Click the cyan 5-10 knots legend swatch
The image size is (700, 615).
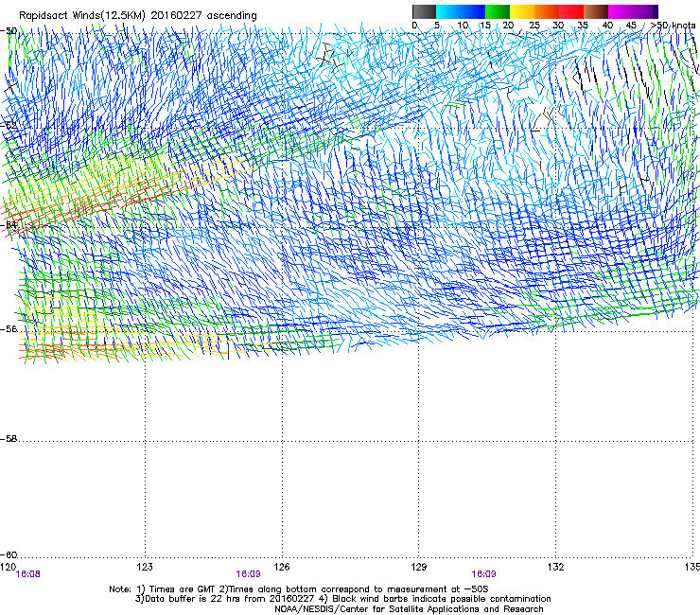point(448,11)
